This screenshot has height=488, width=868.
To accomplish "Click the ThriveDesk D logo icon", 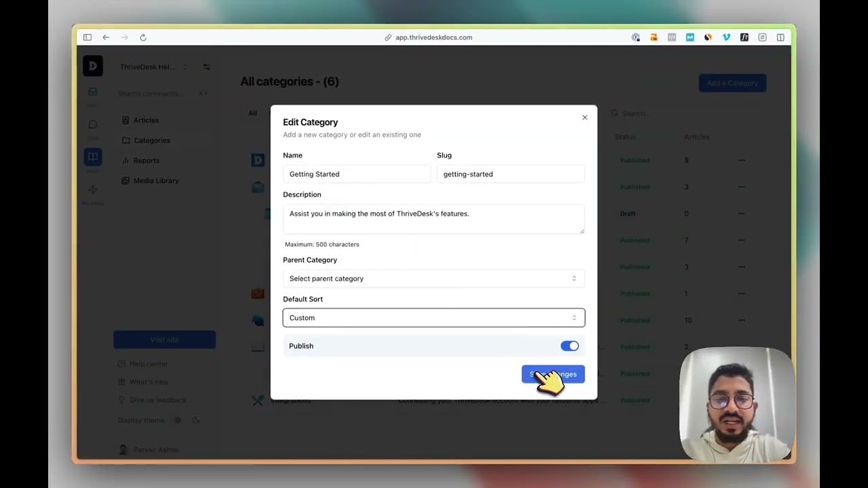I will (x=93, y=66).
